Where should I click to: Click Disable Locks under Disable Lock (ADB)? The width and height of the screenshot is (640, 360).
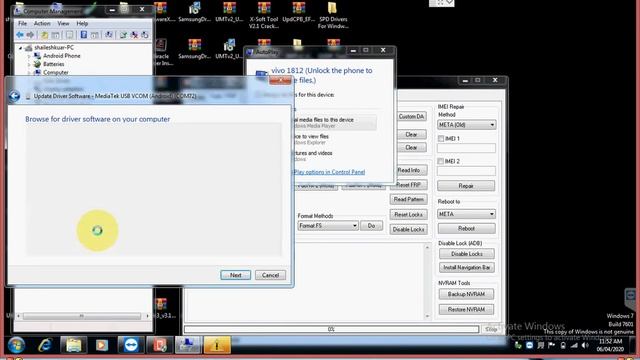(467, 254)
